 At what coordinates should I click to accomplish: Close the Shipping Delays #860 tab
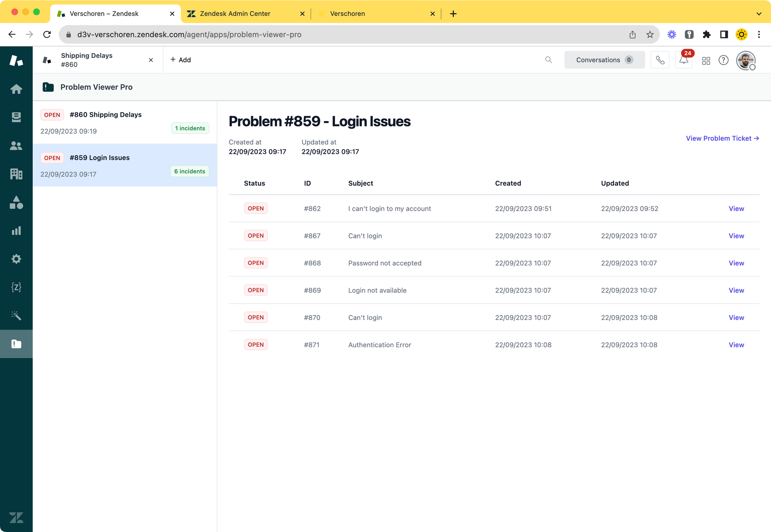tap(151, 60)
